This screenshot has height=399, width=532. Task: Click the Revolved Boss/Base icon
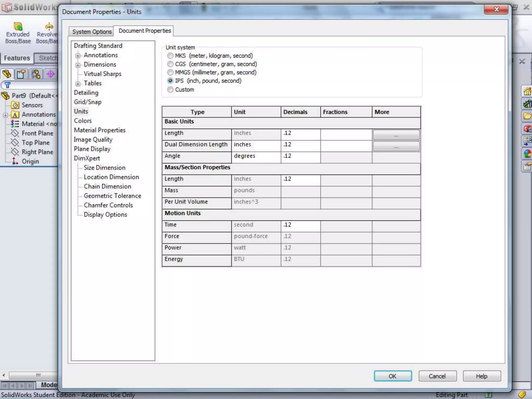point(49,26)
